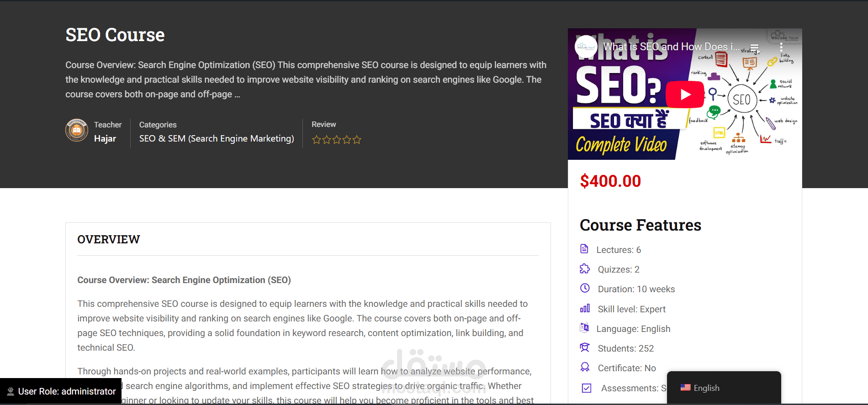Screen dimensions: 868x405
Task: Click the US flag in the language selector
Action: 685,388
